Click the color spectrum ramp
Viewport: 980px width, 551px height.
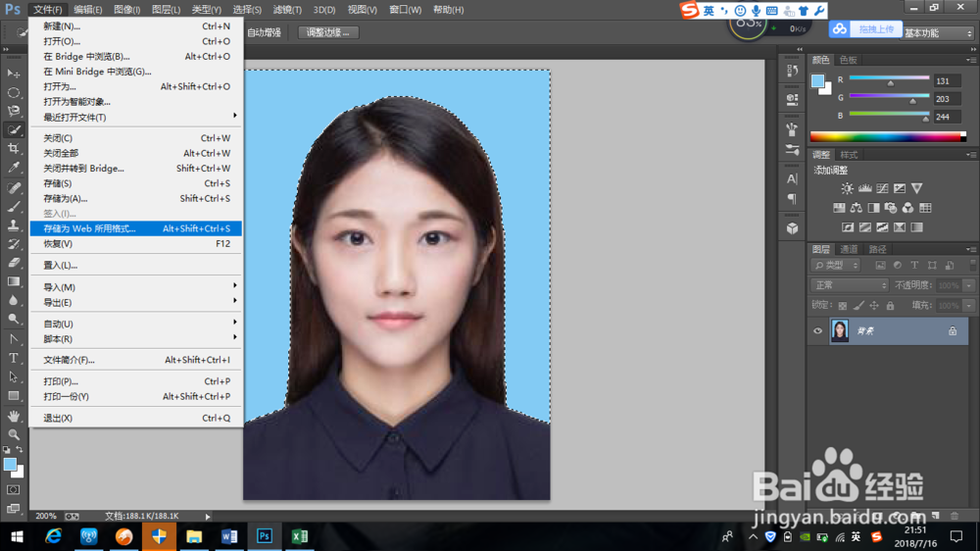tap(888, 137)
